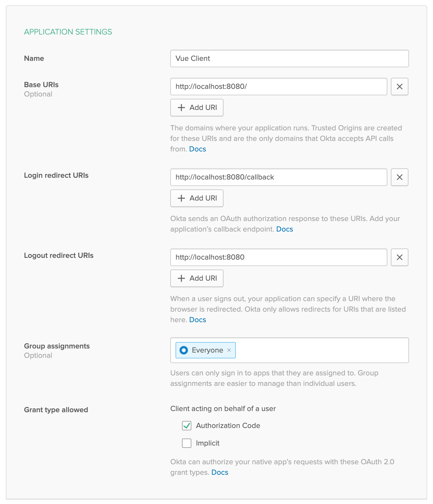Remove Everyone from group assignments
Viewport: 433px width, 504px height.
pos(229,350)
